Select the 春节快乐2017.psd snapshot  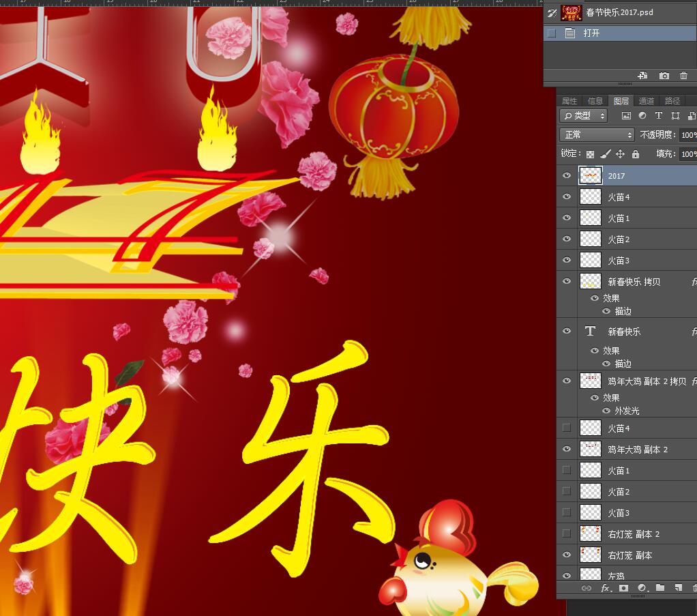(620, 13)
